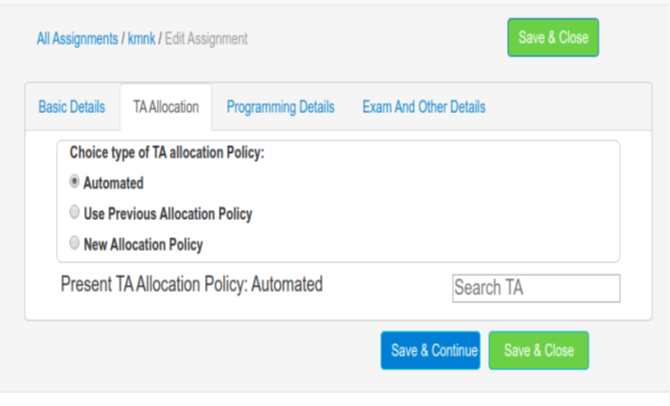Click the Automated option label text
Screen dimensions: 670x406
click(114, 183)
